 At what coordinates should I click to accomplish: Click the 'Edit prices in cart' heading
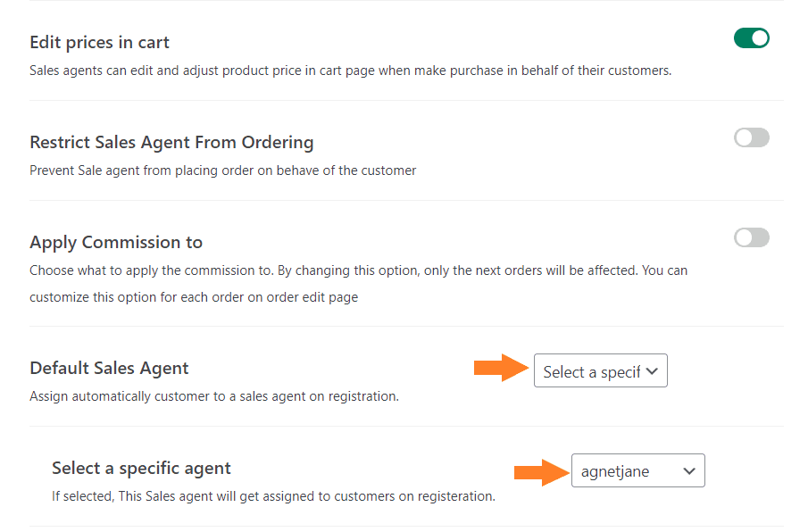pos(99,42)
